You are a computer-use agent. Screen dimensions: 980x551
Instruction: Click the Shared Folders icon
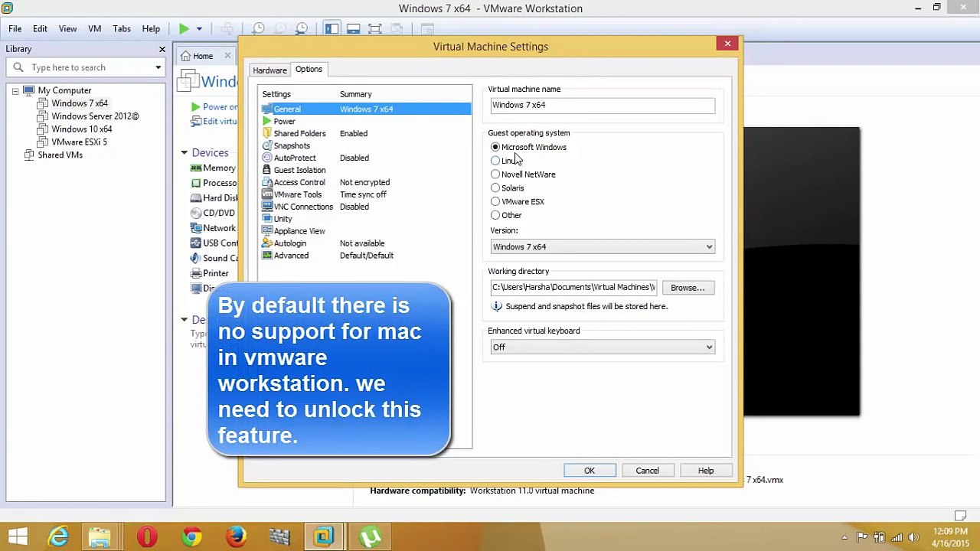(x=266, y=134)
